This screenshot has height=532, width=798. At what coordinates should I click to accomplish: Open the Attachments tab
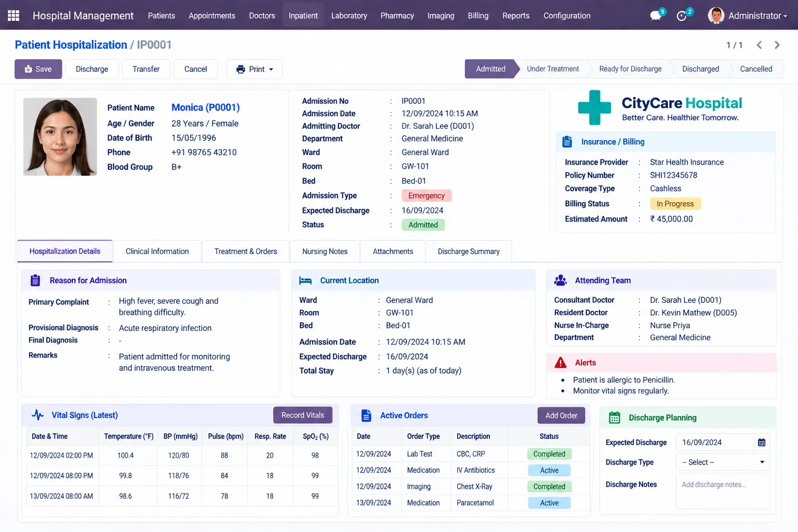click(x=393, y=251)
